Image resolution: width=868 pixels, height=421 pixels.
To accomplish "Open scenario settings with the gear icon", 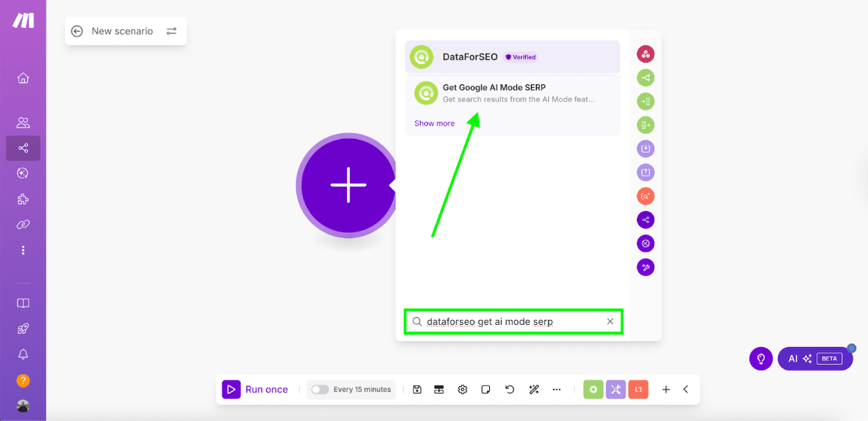I will pyautogui.click(x=462, y=389).
